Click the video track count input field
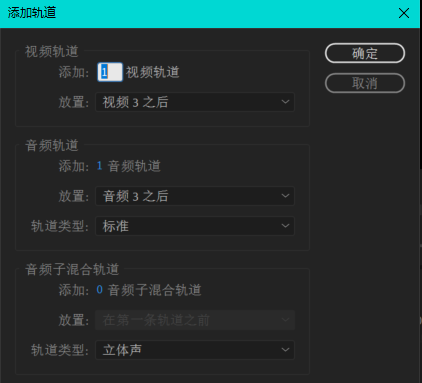This screenshot has height=383, width=422. pyautogui.click(x=110, y=72)
